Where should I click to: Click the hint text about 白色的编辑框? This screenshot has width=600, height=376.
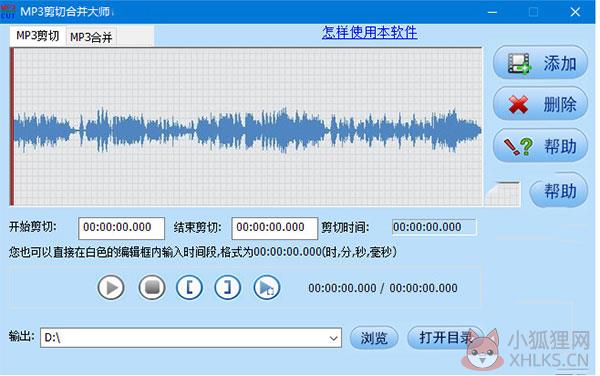(203, 252)
